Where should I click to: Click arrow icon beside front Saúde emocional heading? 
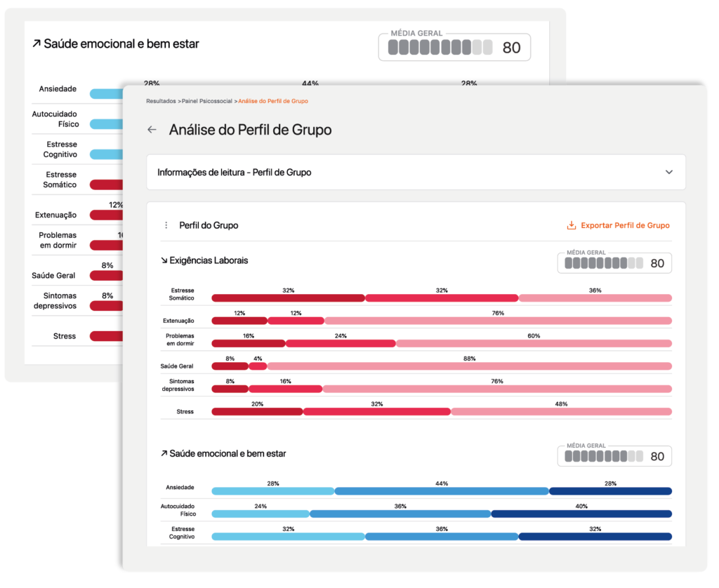164,454
